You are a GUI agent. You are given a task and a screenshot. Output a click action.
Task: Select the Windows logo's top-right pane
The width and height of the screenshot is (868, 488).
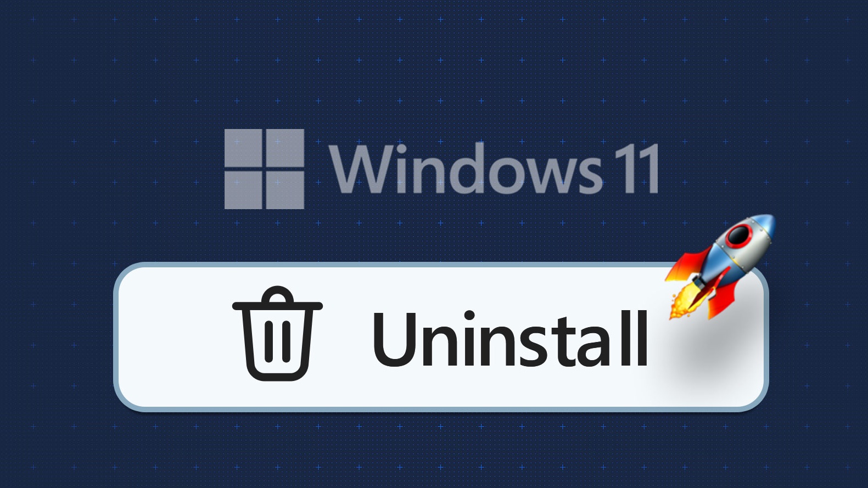(285, 148)
